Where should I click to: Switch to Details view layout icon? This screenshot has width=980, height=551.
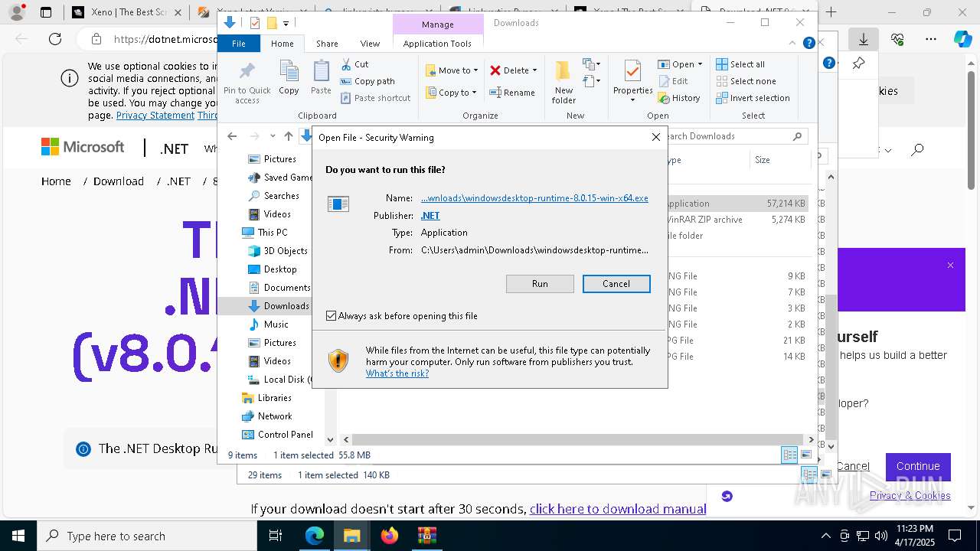(789, 455)
